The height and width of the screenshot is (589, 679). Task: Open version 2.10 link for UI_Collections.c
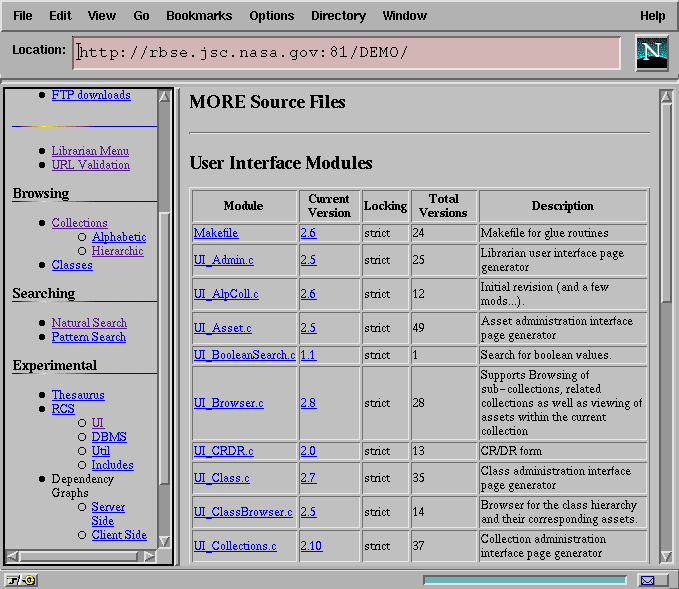point(311,546)
